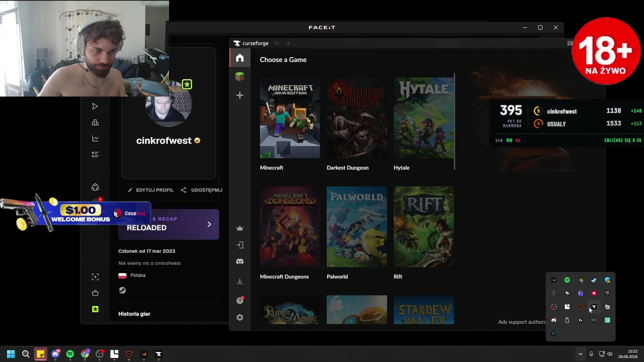Screen dimensions: 644x362
Task: Go back with the CurseForge back arrow
Action: [277, 43]
